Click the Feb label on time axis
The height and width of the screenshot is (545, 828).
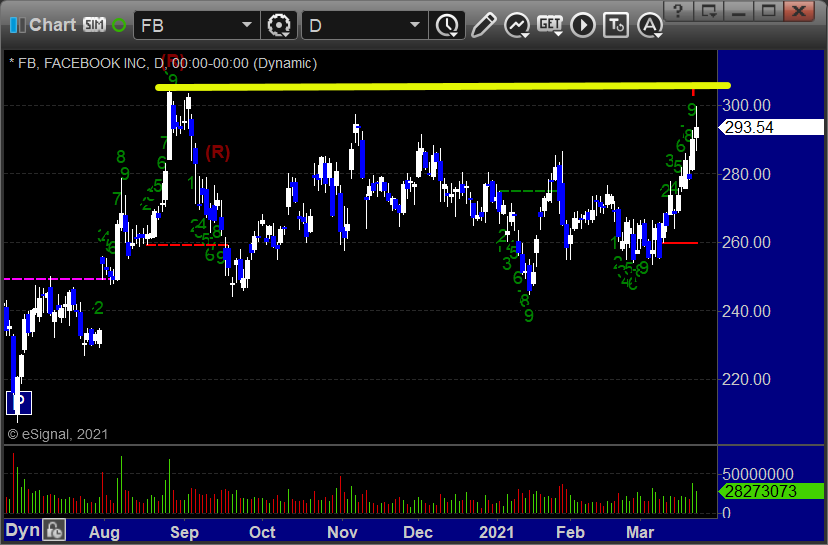[x=570, y=532]
